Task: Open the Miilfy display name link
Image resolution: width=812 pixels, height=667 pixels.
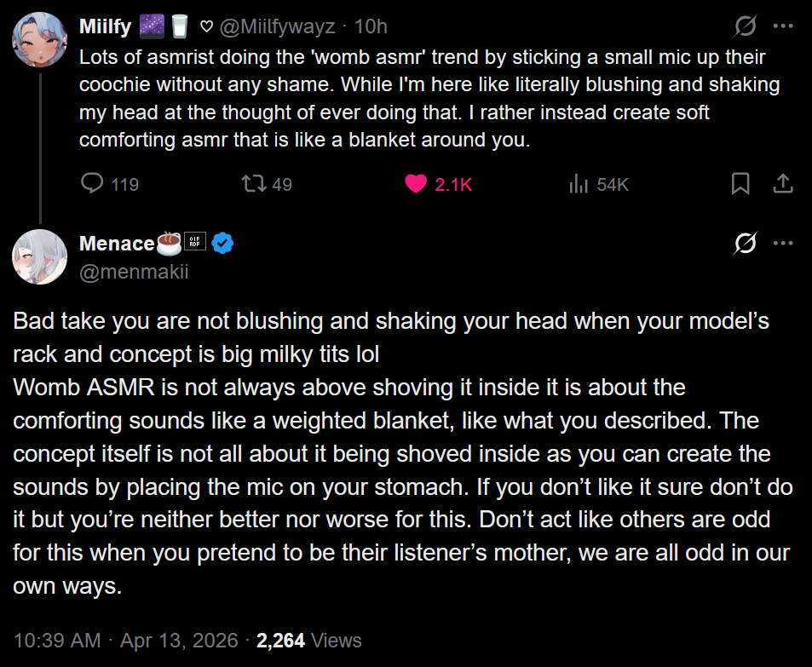Action: pyautogui.click(x=105, y=27)
